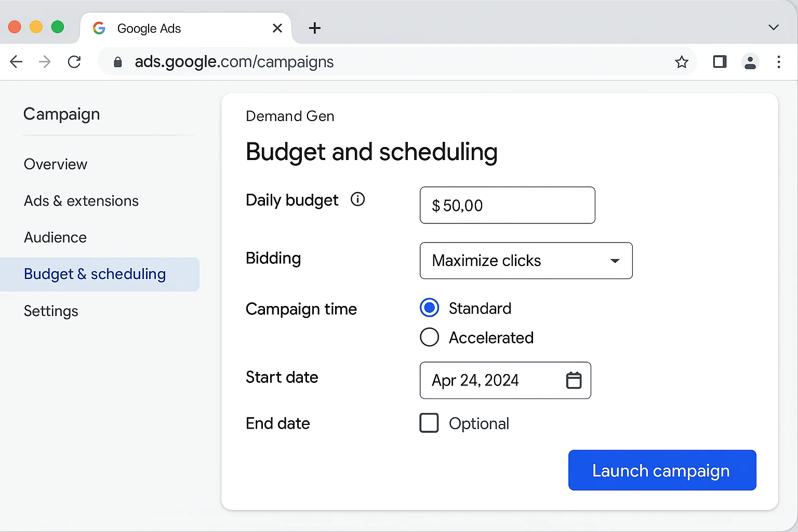This screenshot has width=798, height=532.
Task: Select the Accelerated campaign time option
Action: click(x=429, y=337)
